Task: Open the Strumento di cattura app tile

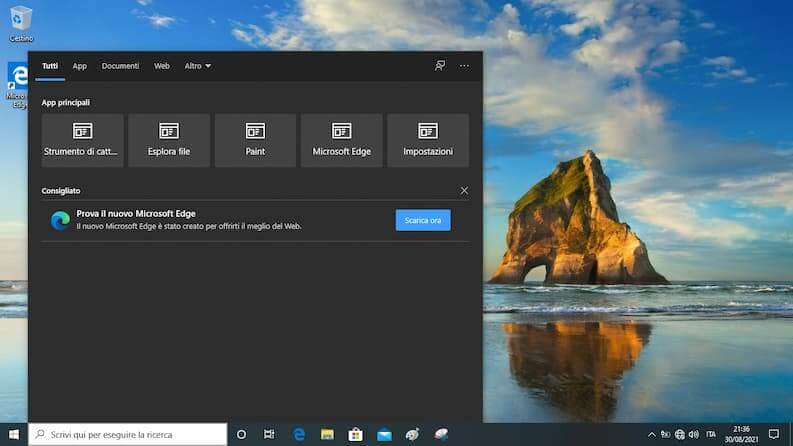Action: click(82, 140)
